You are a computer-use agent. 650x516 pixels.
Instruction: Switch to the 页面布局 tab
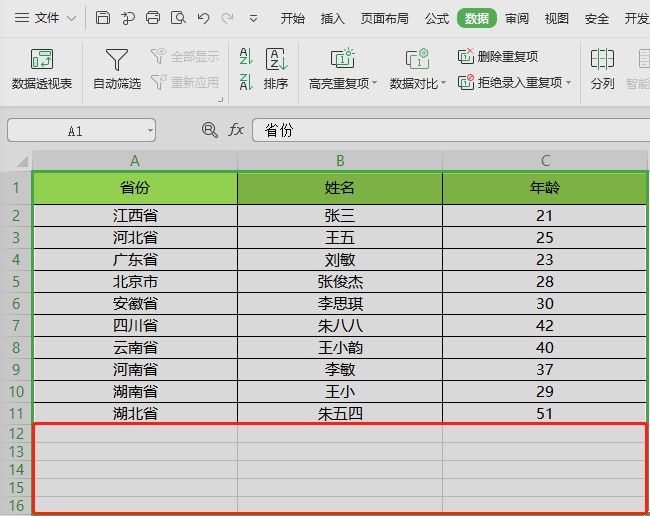click(384, 18)
